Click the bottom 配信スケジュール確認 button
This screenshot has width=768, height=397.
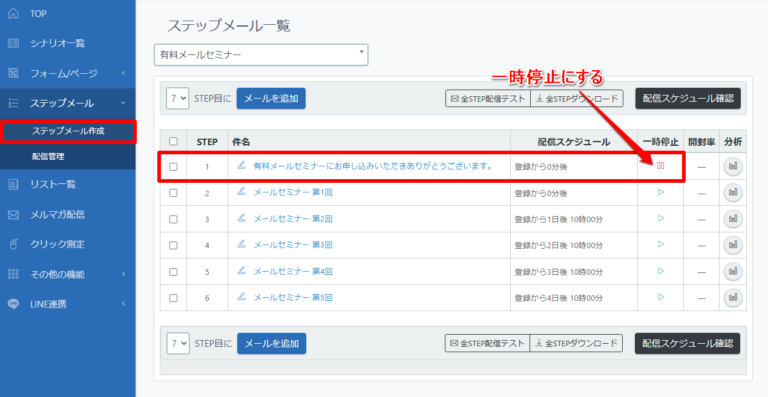tap(688, 343)
